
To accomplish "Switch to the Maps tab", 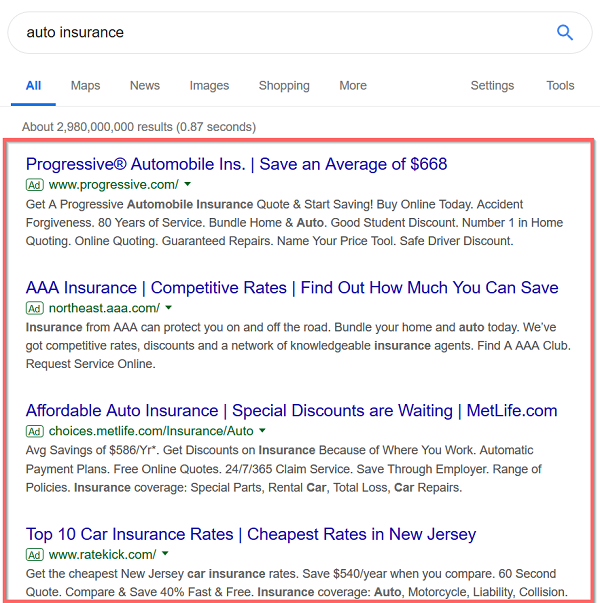I will 85,85.
